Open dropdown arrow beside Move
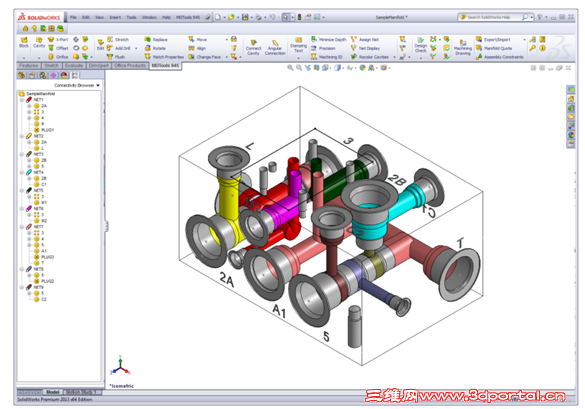 pos(226,40)
